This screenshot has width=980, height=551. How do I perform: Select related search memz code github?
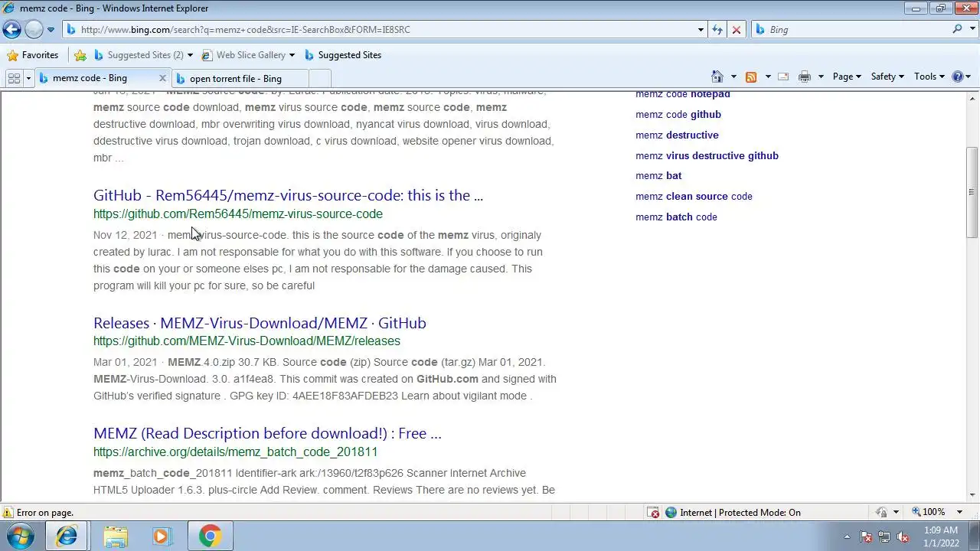pos(678,115)
